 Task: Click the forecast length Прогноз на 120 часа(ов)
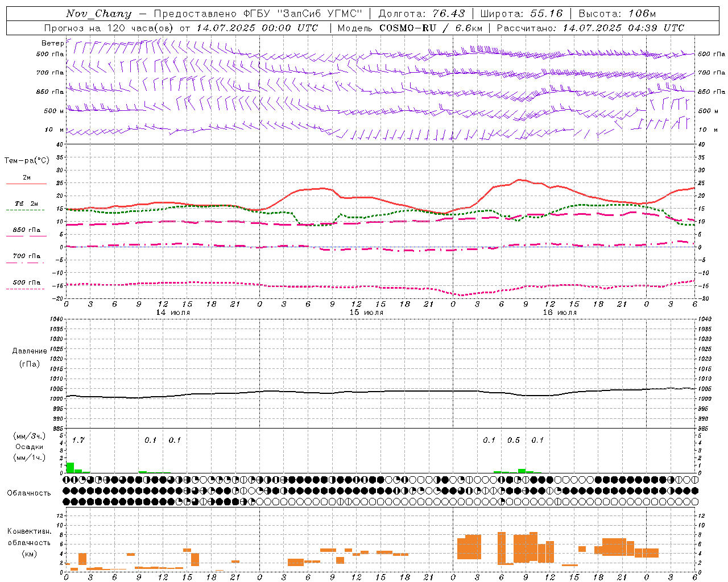pyautogui.click(x=109, y=28)
